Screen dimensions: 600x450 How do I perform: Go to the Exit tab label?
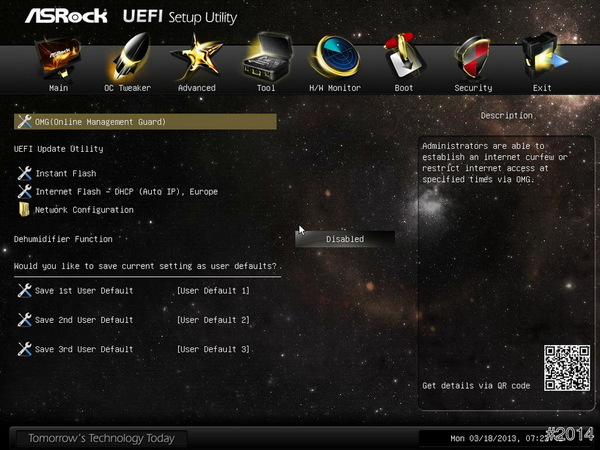542,88
